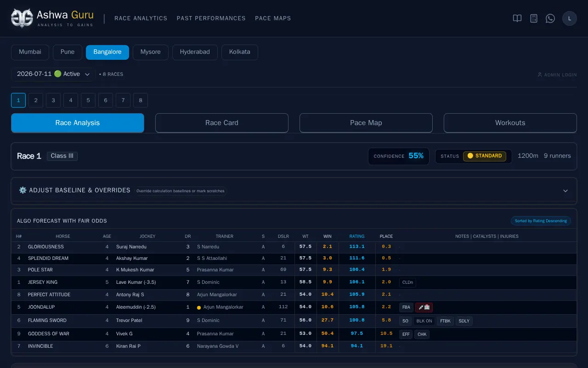The width and height of the screenshot is (588, 368).
Task: Click the SDLY tag for FLAMING SWORD
Action: [x=464, y=321]
